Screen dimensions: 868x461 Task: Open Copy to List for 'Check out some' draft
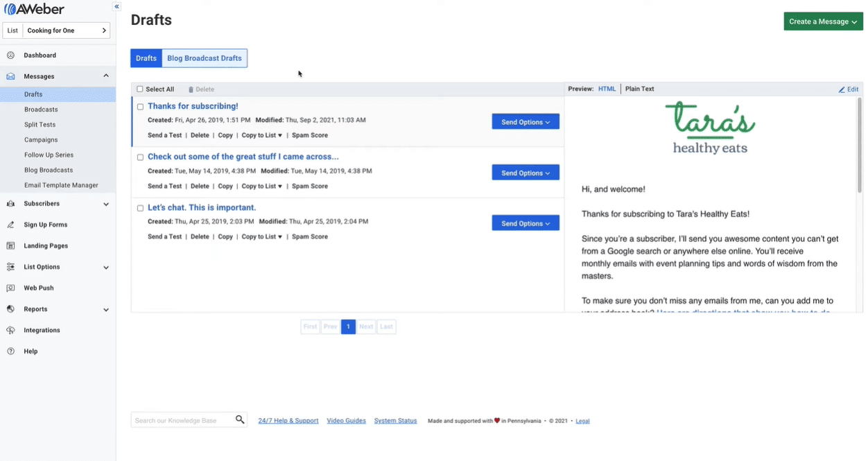(x=262, y=186)
